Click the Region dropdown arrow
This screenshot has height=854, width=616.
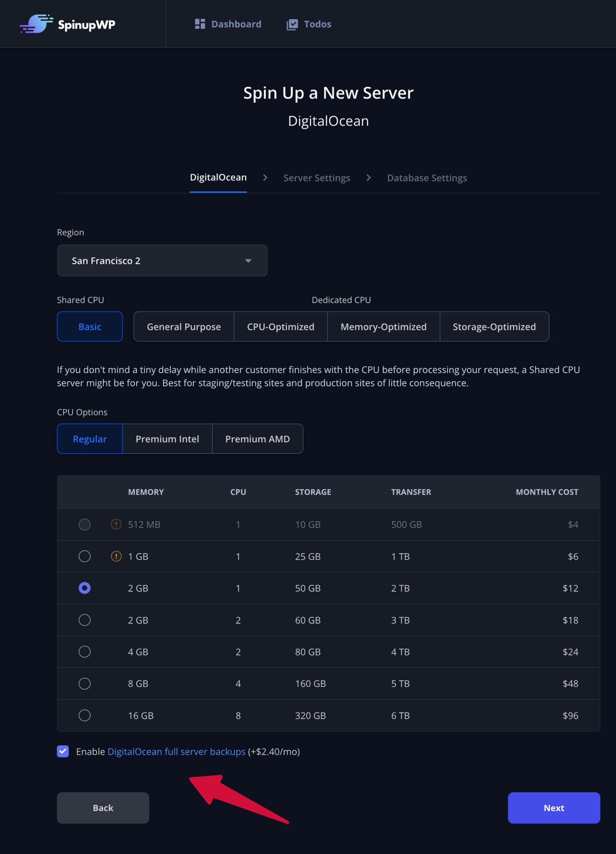(248, 261)
